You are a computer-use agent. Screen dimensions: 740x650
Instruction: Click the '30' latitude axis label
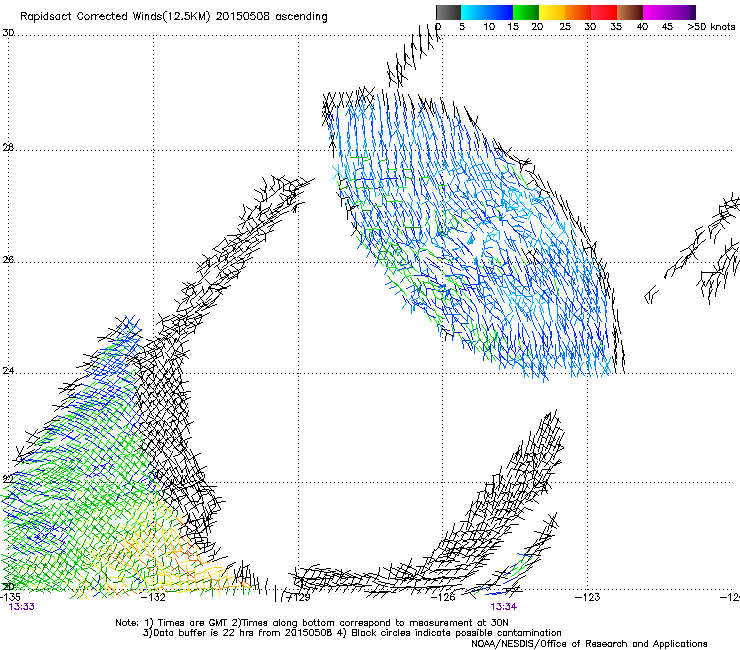[8, 33]
